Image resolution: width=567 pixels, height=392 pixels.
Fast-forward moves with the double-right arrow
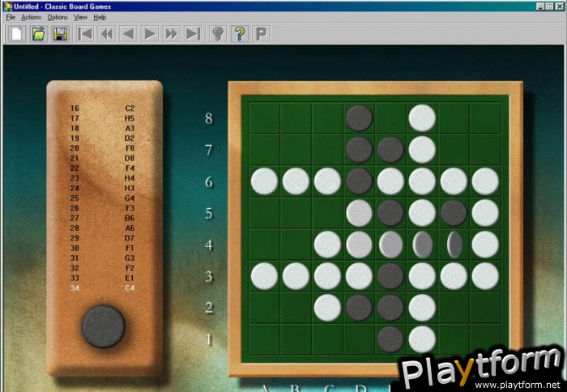(171, 34)
